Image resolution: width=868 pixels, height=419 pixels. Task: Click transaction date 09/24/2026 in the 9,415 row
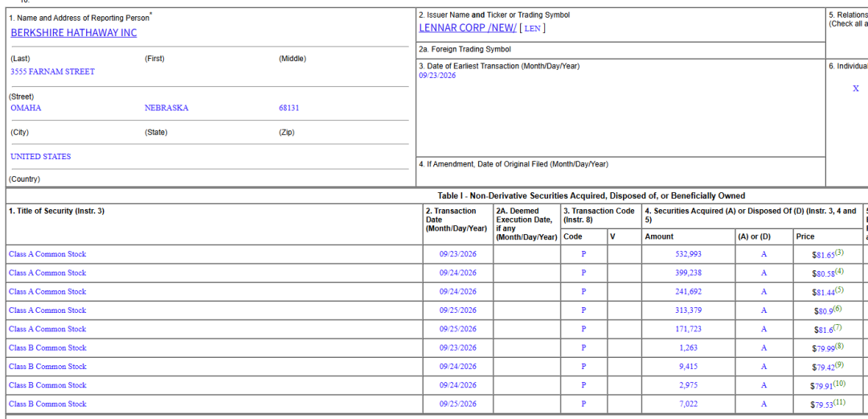tap(458, 367)
